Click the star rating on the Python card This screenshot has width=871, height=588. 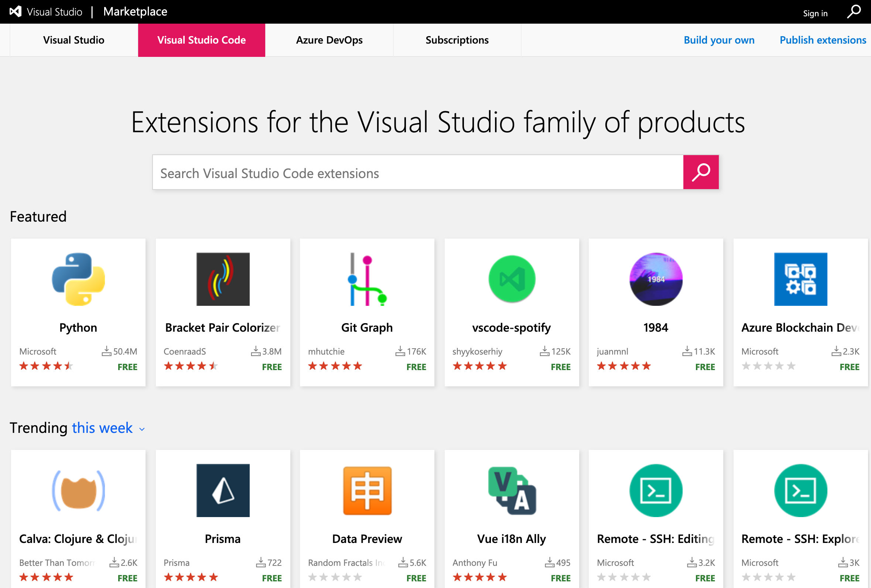click(x=46, y=366)
